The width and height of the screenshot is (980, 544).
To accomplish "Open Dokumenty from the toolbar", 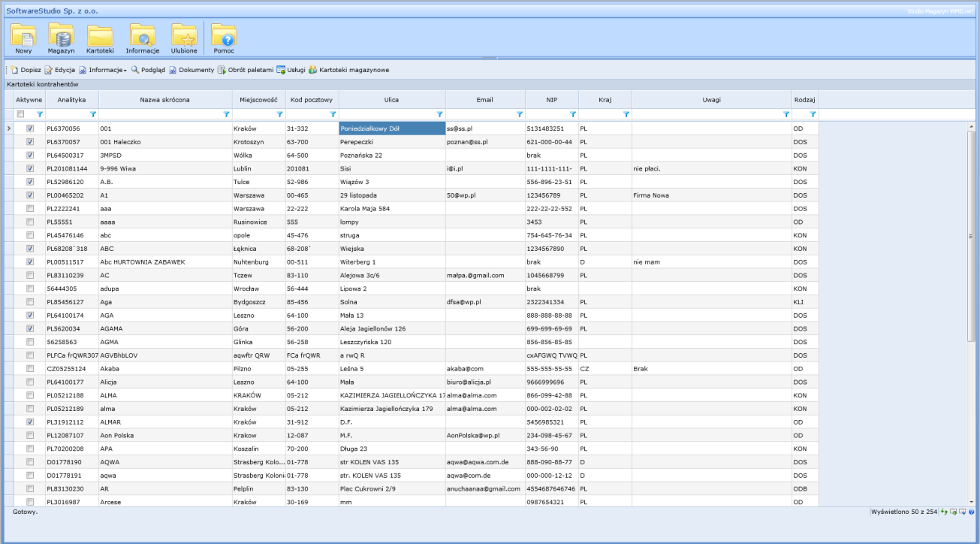I will (x=191, y=70).
